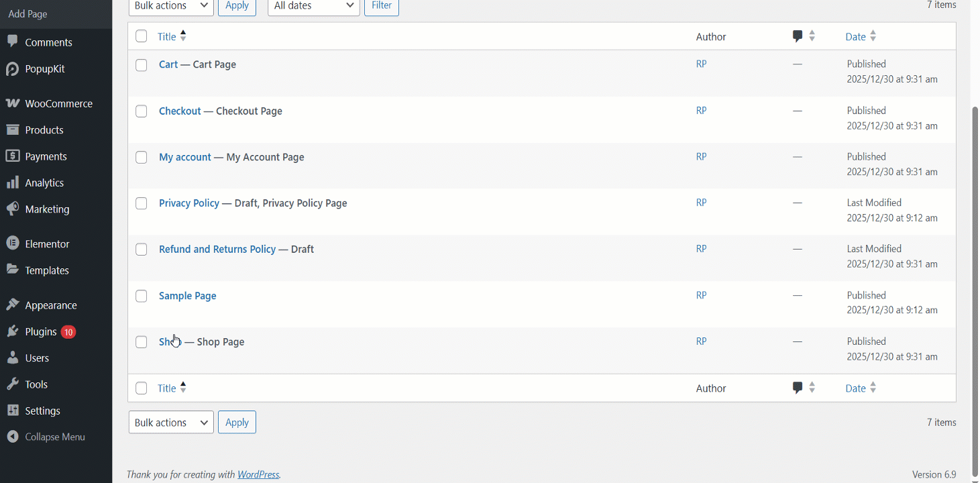
Task: Open the Analytics section
Action: click(44, 182)
